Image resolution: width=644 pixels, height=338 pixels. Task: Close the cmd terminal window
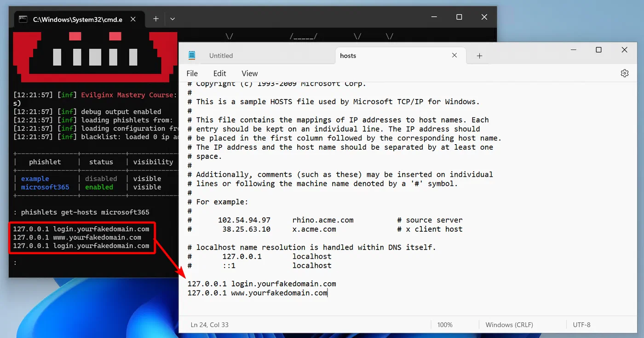[484, 17]
